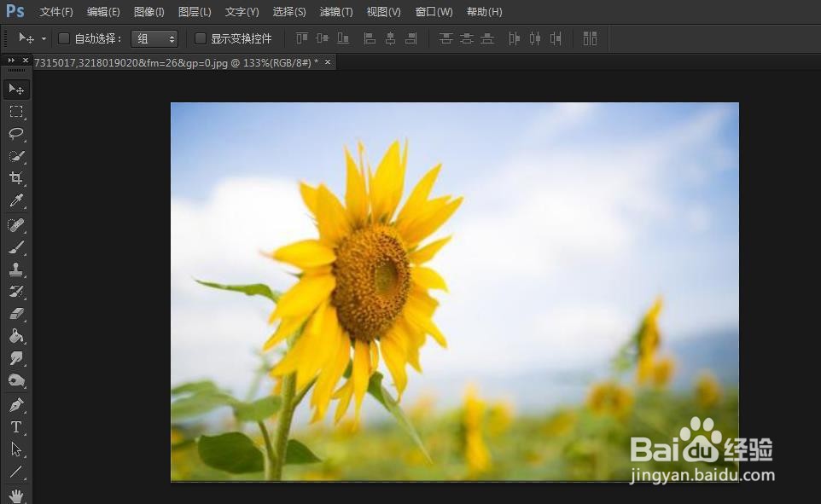Select the Lasso tool
Image resolution: width=821 pixels, height=504 pixels.
[16, 133]
